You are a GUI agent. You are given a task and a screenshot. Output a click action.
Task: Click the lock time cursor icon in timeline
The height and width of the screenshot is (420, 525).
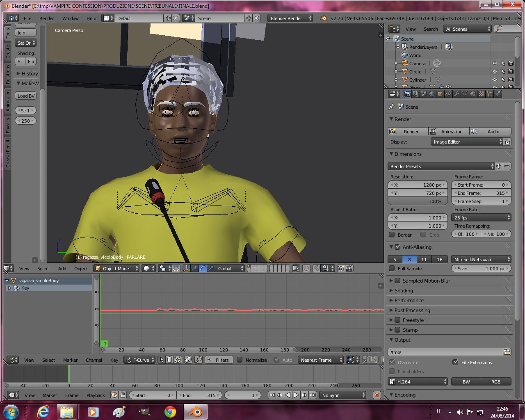[123, 395]
